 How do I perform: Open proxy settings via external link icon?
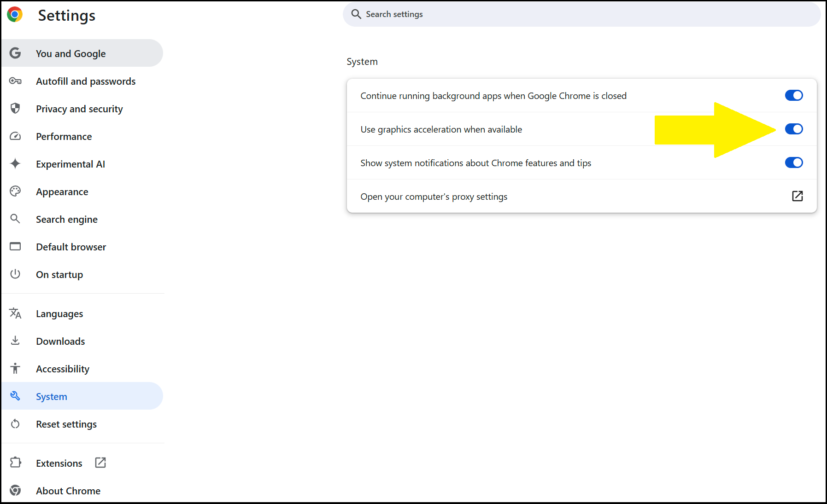tap(798, 196)
